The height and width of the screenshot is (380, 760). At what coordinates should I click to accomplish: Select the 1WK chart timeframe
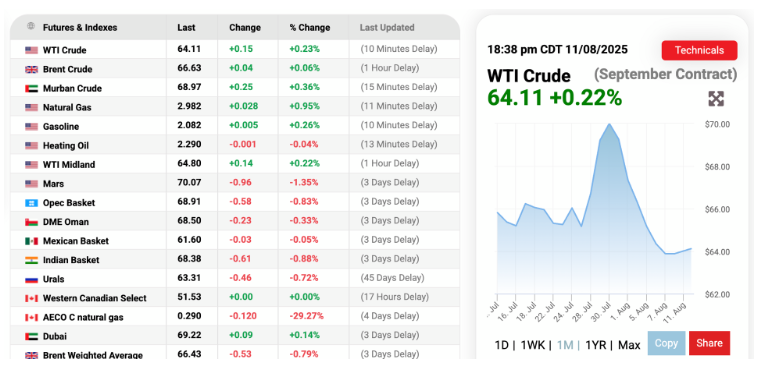coord(532,345)
